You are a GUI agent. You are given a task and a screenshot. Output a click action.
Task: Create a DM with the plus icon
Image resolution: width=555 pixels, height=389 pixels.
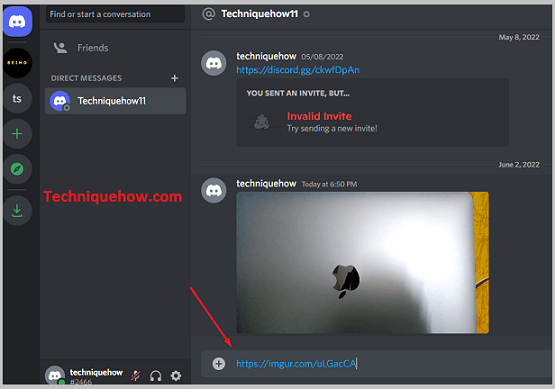[x=174, y=78]
